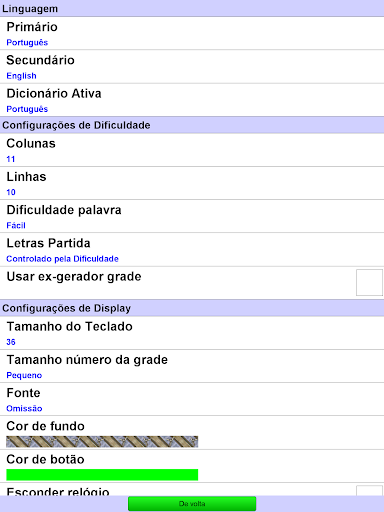Open the Secundário language setting

point(192,67)
